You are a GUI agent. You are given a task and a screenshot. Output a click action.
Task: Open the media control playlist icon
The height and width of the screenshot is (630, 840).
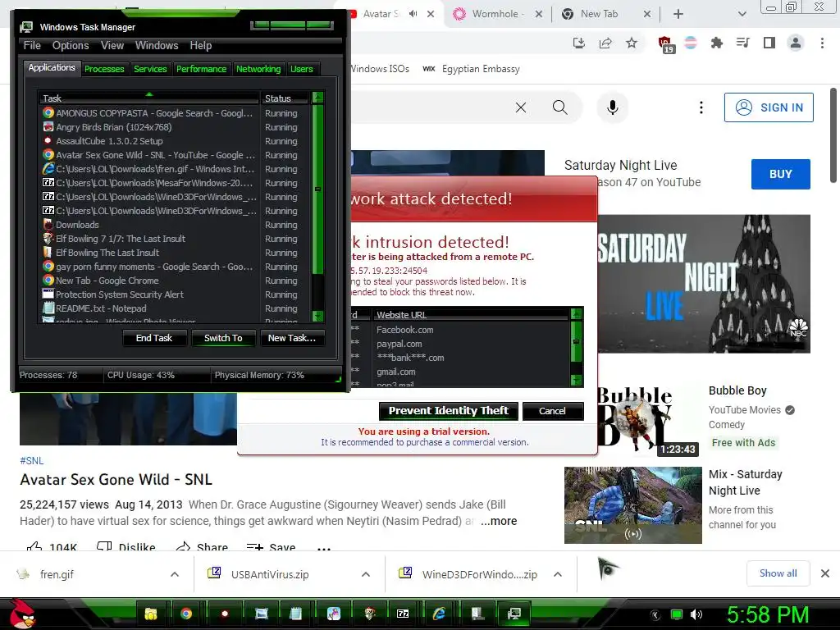743,43
